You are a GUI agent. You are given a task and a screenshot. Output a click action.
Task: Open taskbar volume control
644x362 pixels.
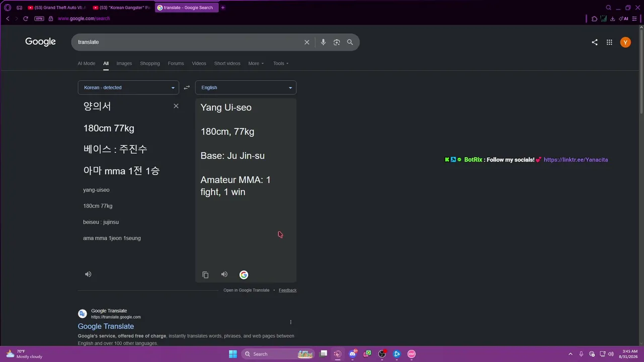point(611,354)
